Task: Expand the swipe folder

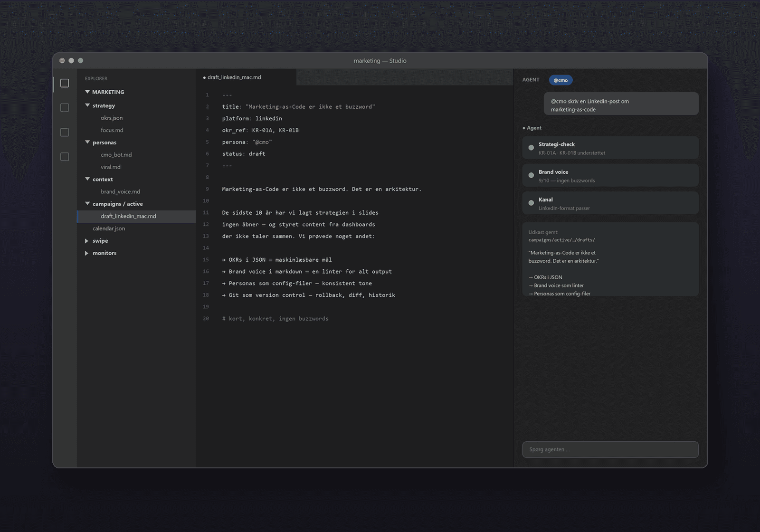Action: [86, 241]
